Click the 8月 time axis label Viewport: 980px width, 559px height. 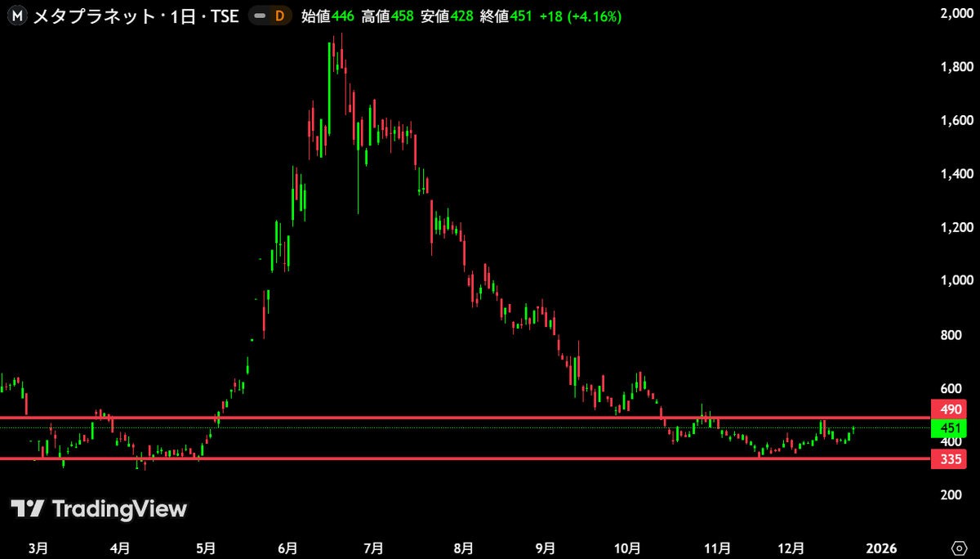pyautogui.click(x=464, y=547)
